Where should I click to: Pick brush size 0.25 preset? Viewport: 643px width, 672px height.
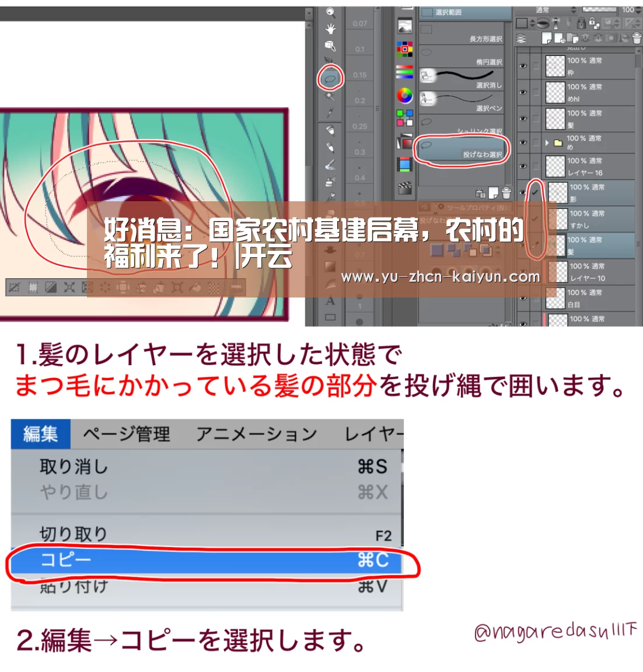[360, 126]
